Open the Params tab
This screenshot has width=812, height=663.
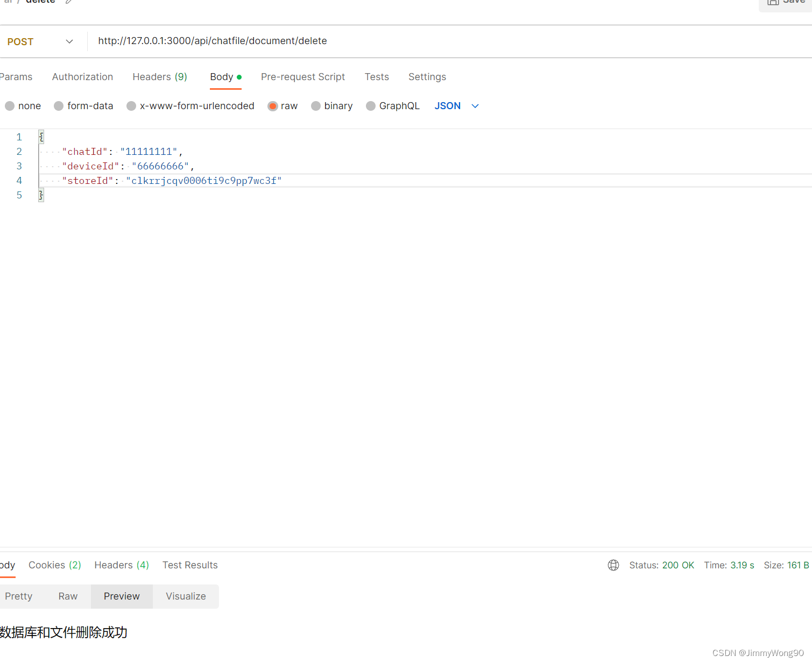[x=16, y=77]
